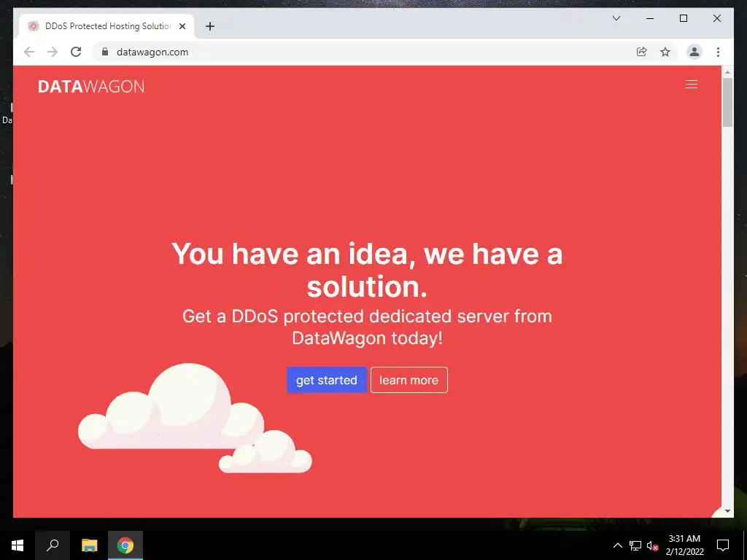
Task: Open a new tab with plus button
Action: tap(210, 26)
